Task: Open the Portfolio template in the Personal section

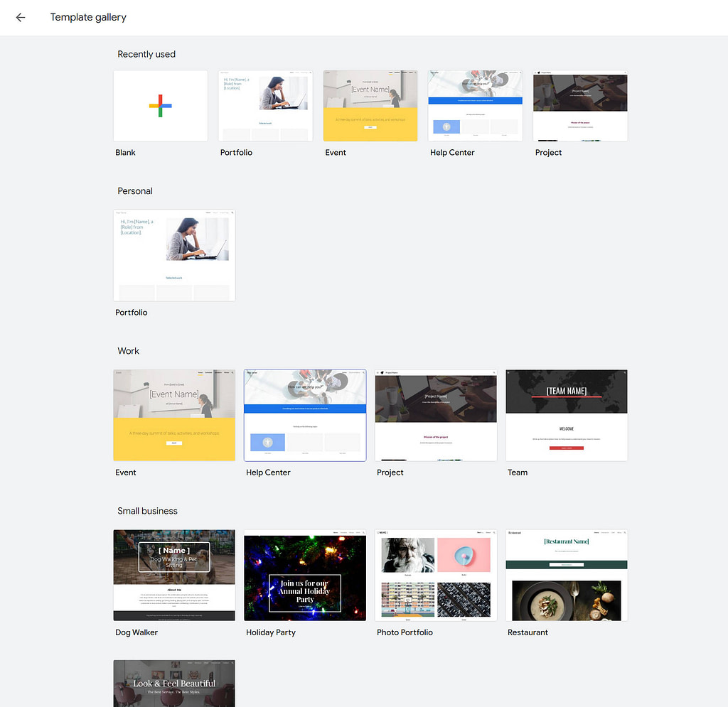Action: [173, 254]
